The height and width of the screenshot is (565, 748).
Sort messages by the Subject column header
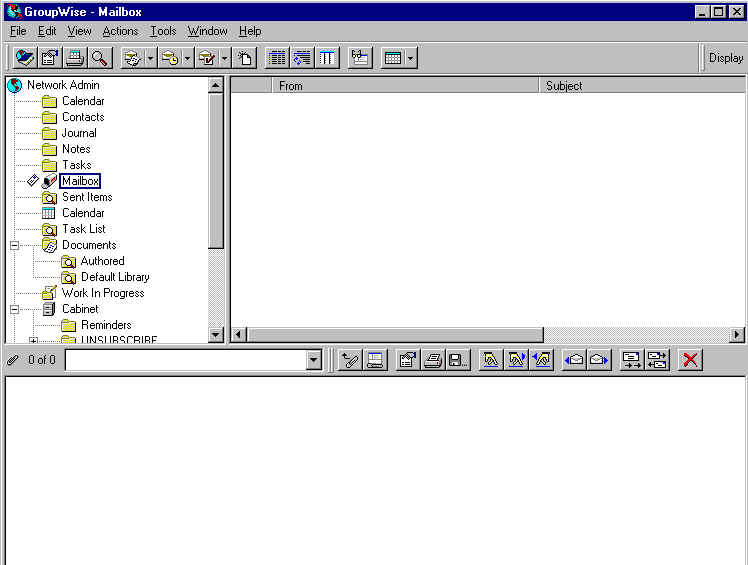click(642, 86)
